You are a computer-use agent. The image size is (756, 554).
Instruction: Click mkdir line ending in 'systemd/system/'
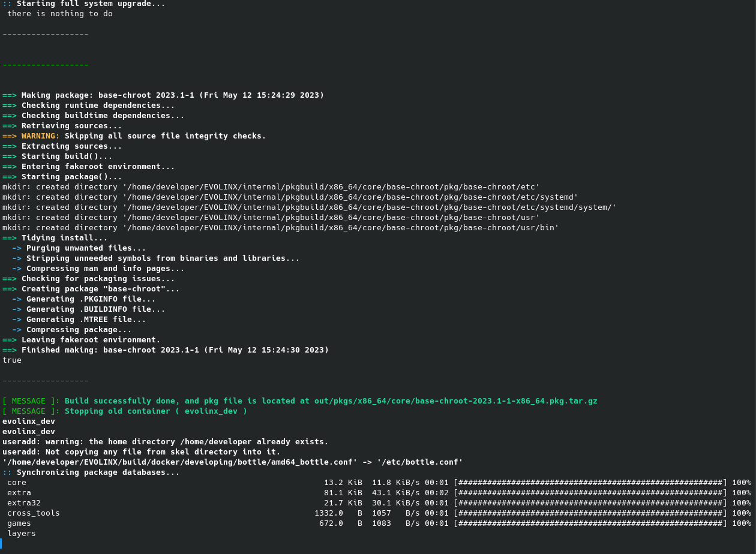(310, 207)
